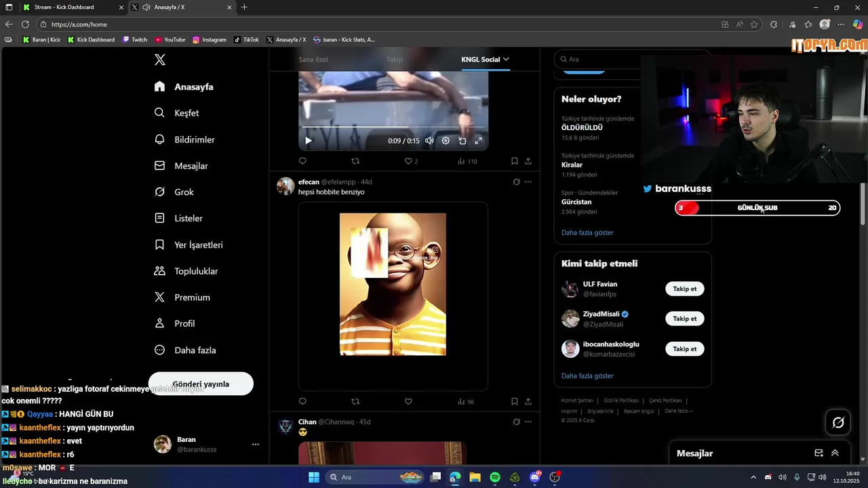
Task: Open more options on Cihan's post
Action: (528, 422)
